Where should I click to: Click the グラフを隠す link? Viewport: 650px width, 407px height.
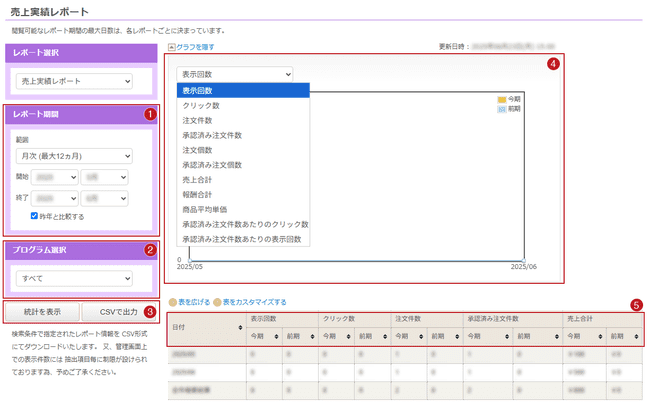(195, 47)
